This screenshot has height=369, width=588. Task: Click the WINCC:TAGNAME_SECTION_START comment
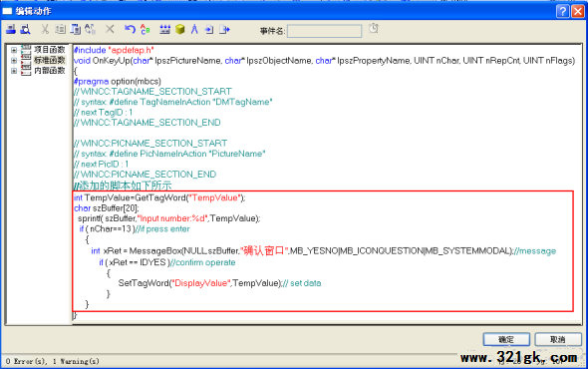(x=152, y=91)
